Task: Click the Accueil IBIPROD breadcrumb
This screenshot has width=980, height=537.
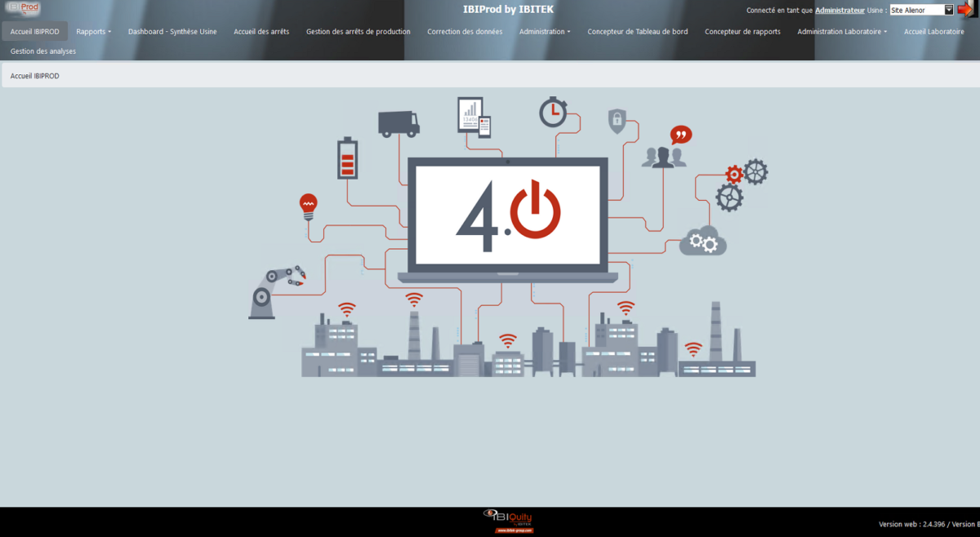Action: (x=33, y=75)
